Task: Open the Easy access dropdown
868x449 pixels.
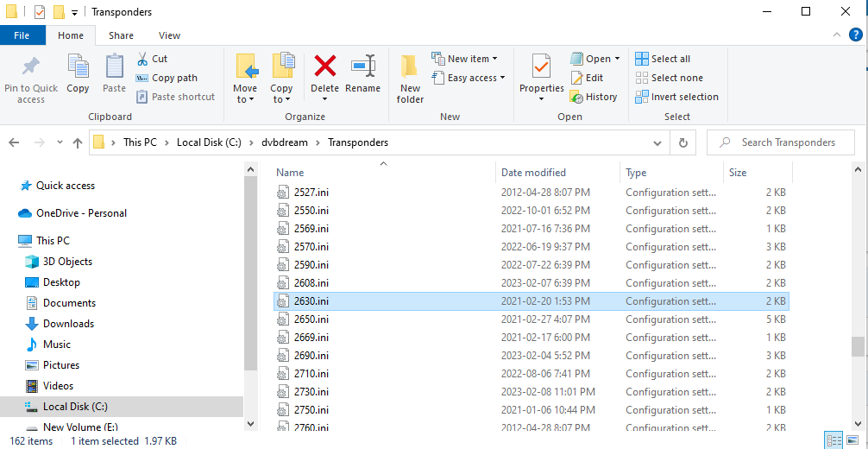Action: click(x=469, y=79)
